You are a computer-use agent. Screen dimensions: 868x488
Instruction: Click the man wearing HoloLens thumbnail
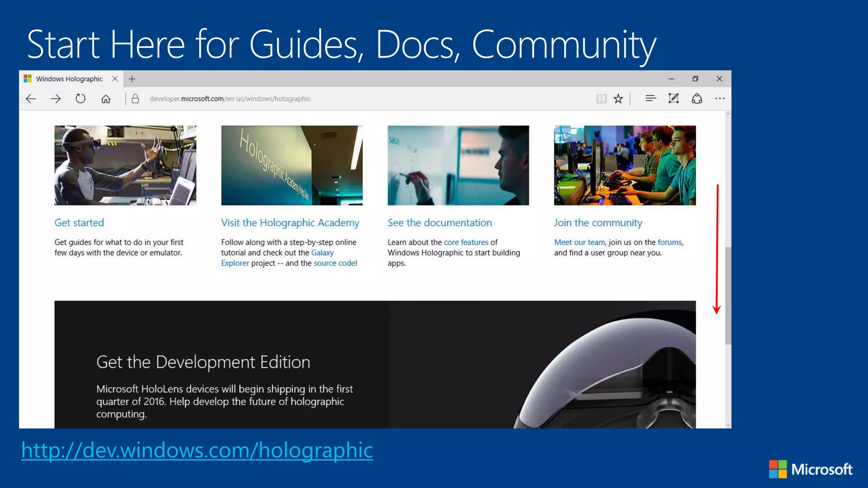pyautogui.click(x=125, y=165)
